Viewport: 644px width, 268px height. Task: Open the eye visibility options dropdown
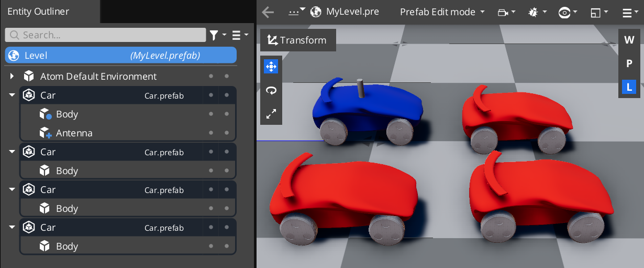point(568,12)
